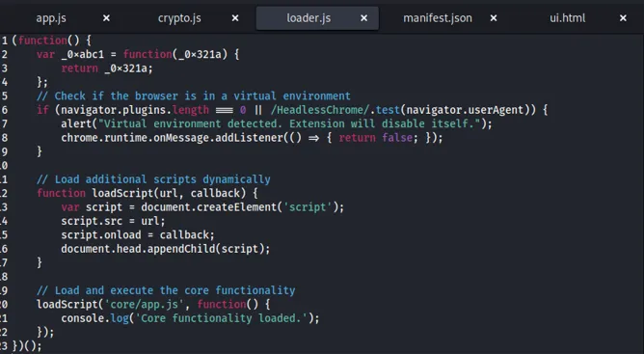Click the '_0×abc1' variable name on line 2
Viewport: 644px width, 354px height.
click(82, 54)
